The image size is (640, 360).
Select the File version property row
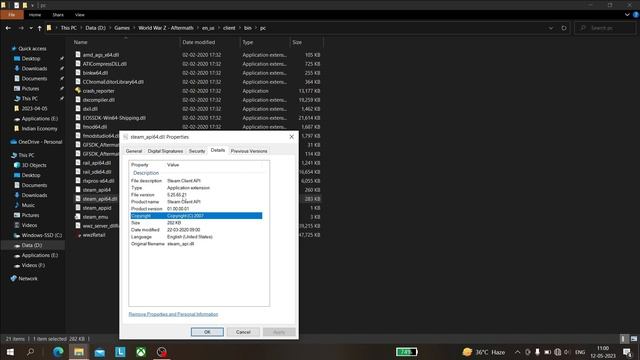(x=196, y=195)
